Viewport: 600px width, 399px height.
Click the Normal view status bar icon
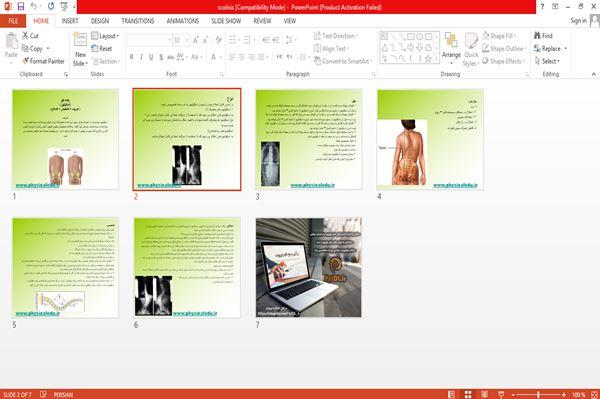coord(452,394)
